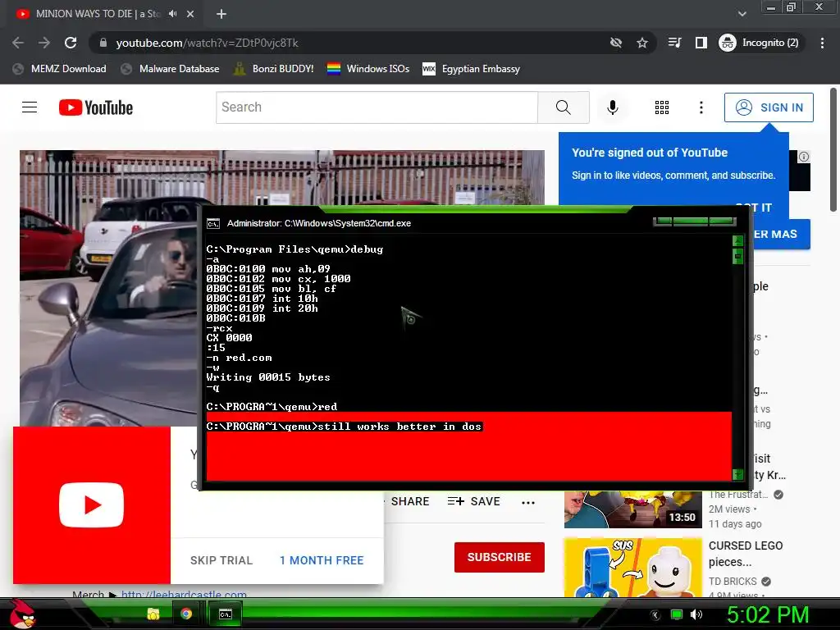The image size is (840, 630).
Task: Open the volume tray speaker
Action: (x=696, y=614)
